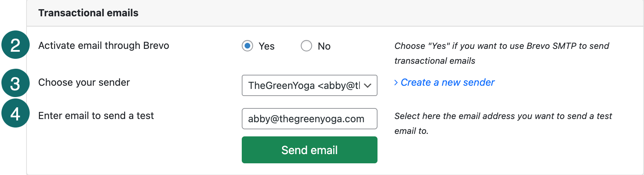Click the "Yes" label text
Image resolution: width=644 pixels, height=175 pixels.
[267, 46]
